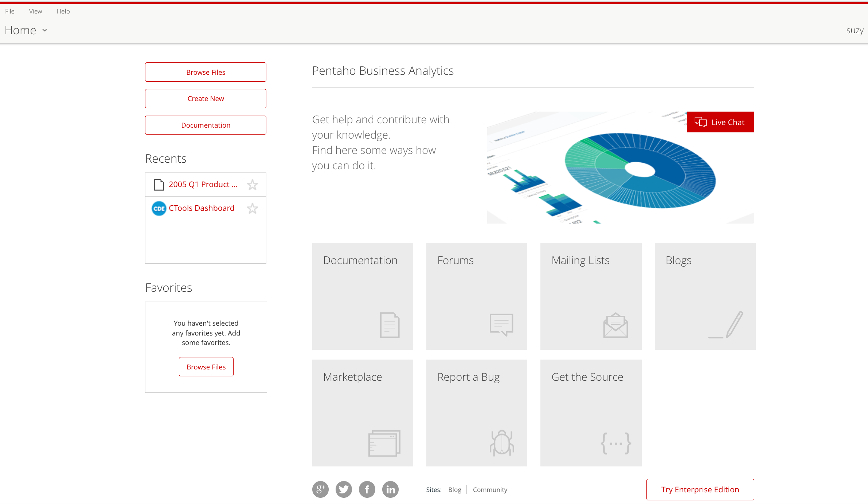Screen dimensions: 868x504
Task: Open the View menu
Action: pos(35,11)
